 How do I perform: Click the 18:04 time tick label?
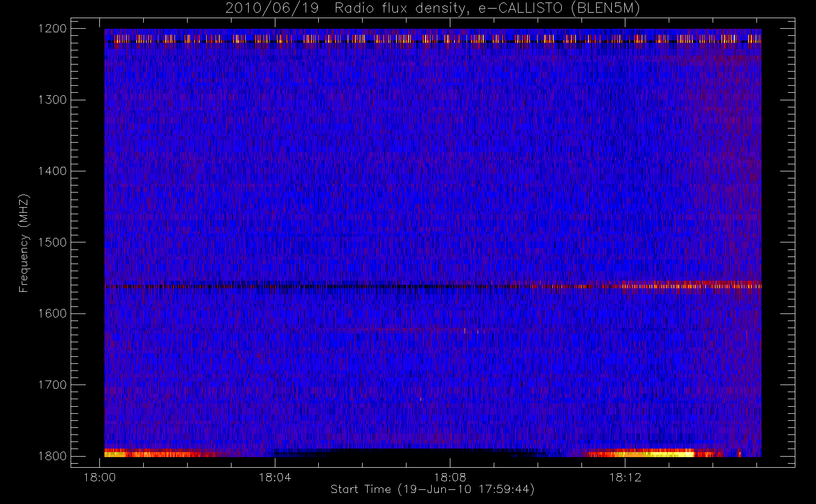(275, 477)
